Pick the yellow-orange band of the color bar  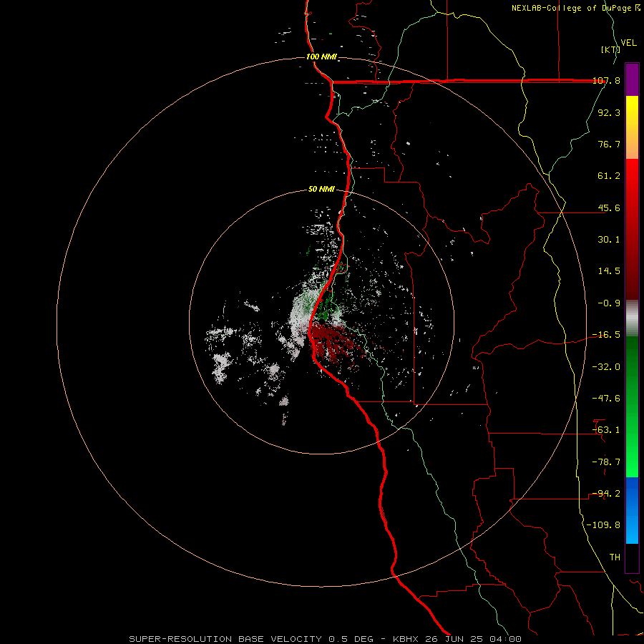point(632,127)
